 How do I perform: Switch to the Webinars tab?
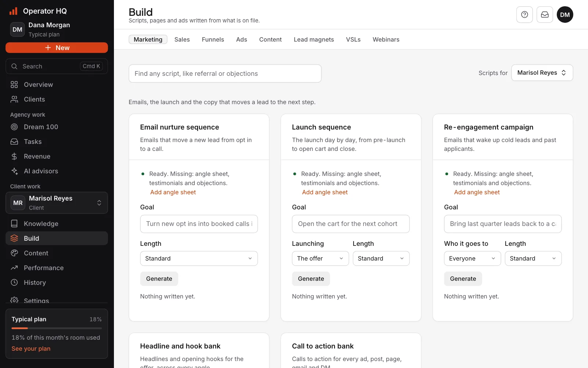coord(386,39)
